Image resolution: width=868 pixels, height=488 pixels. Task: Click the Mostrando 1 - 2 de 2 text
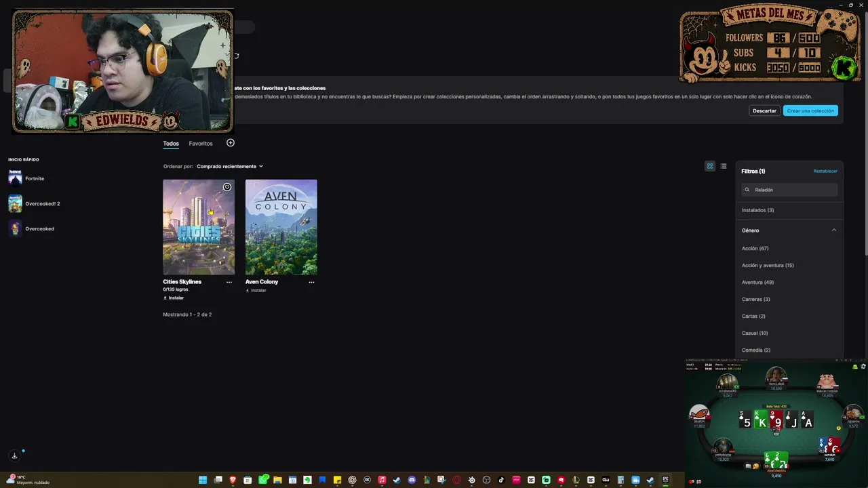click(187, 314)
